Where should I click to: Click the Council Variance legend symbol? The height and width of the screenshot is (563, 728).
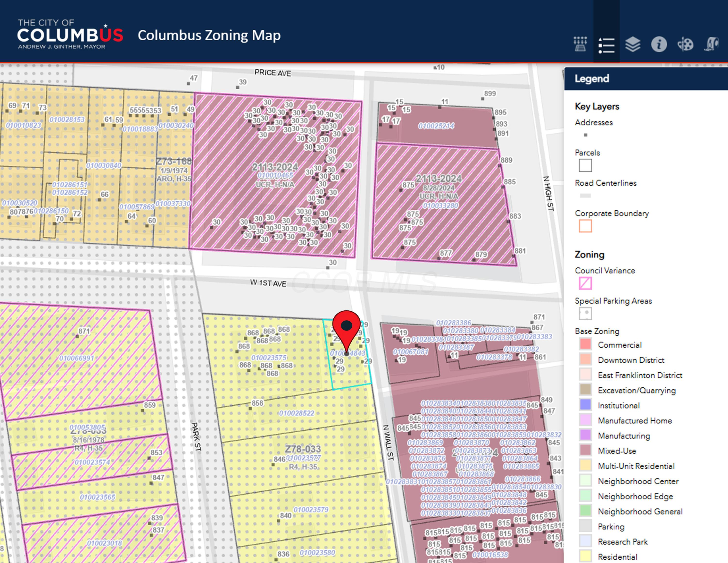585,283
